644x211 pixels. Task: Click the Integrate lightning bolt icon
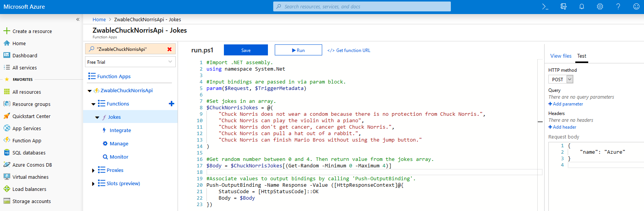[104, 130]
